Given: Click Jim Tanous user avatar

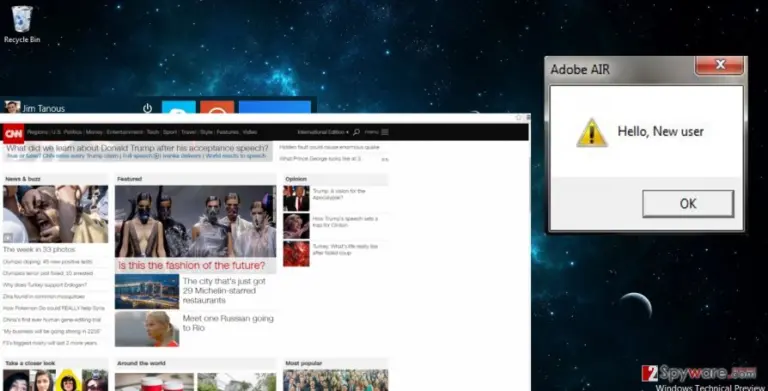Looking at the screenshot, I should [12, 107].
